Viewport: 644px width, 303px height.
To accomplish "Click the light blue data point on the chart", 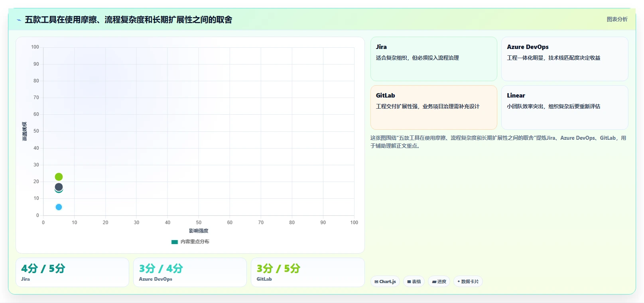I will coord(59,207).
